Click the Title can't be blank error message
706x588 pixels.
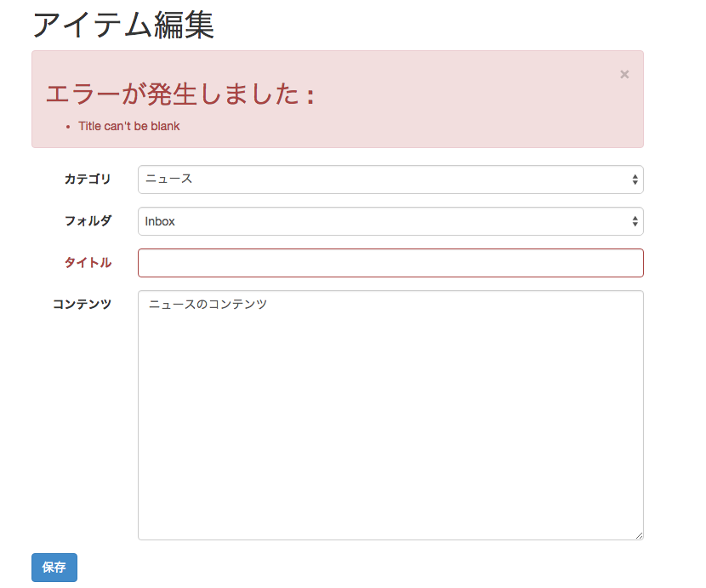click(x=128, y=125)
